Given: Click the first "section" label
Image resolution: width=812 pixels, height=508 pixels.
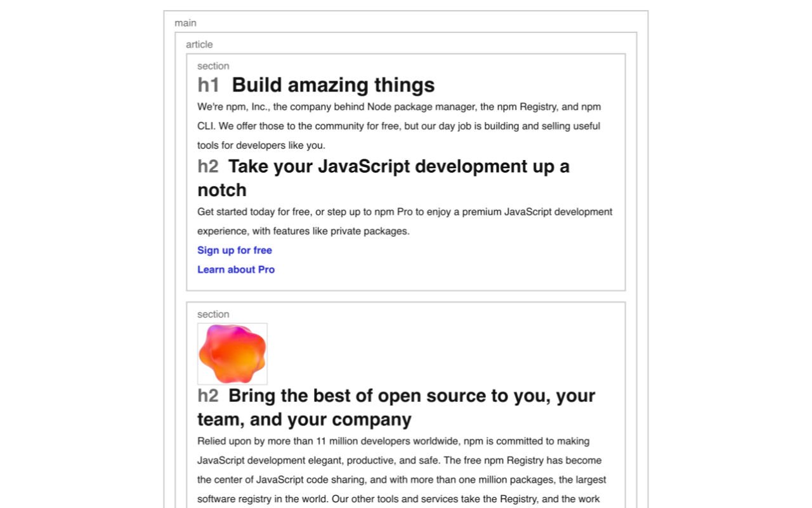Looking at the screenshot, I should (x=213, y=66).
